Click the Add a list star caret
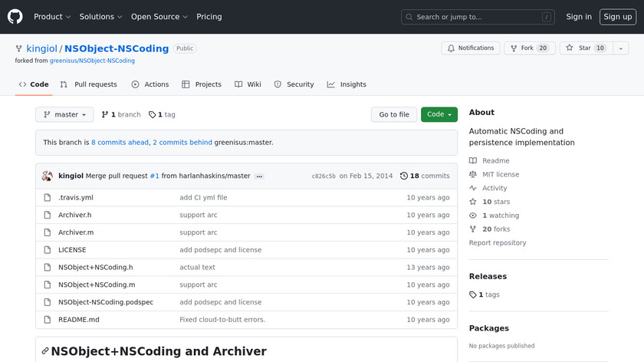 coord(619,48)
